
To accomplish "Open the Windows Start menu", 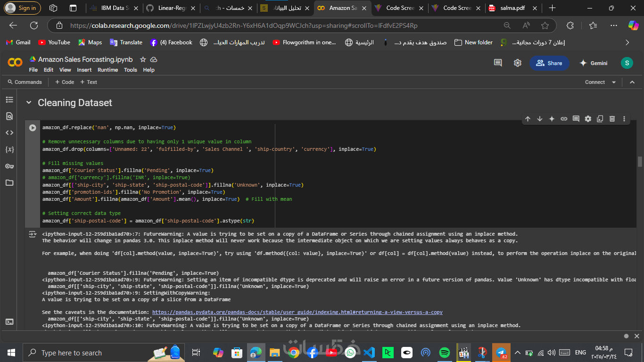I will (x=11, y=353).
